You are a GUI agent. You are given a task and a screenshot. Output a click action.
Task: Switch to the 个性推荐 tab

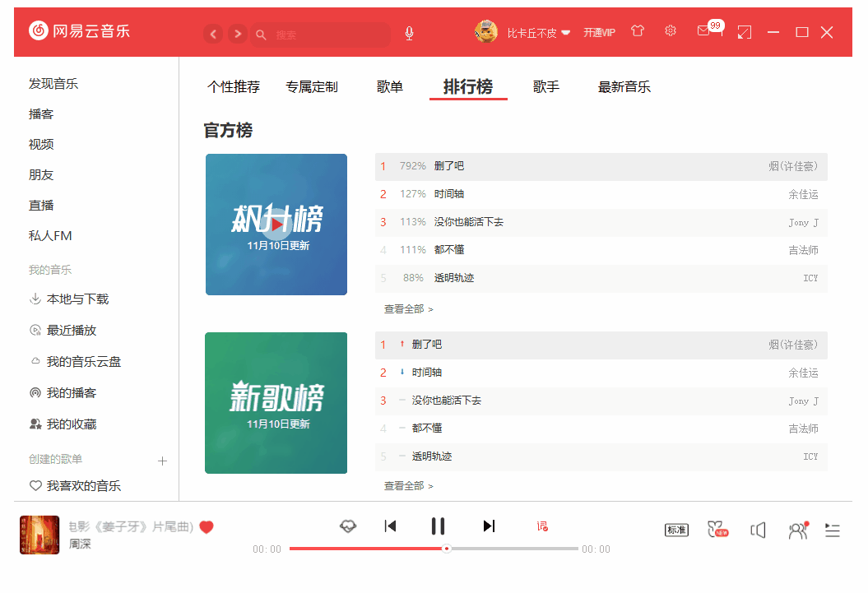click(x=234, y=87)
